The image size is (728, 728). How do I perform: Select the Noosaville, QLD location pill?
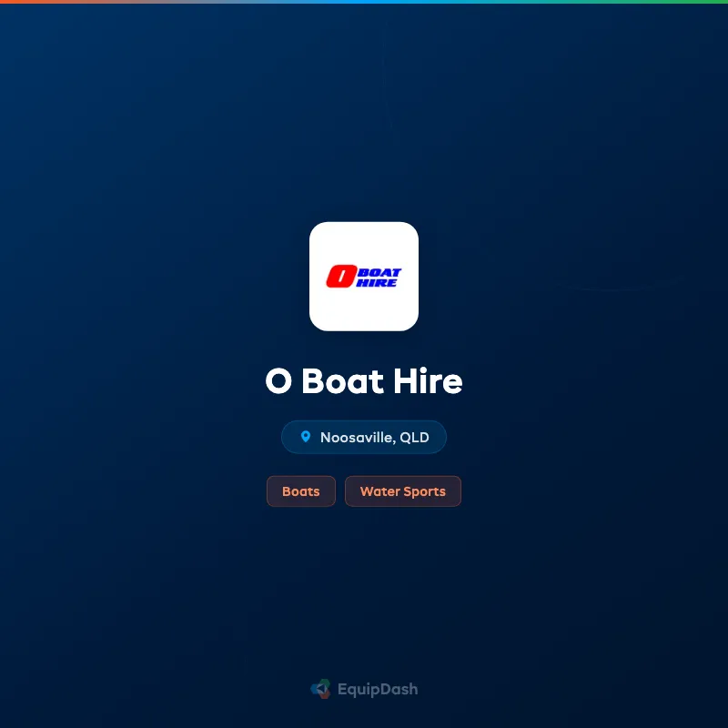click(363, 437)
